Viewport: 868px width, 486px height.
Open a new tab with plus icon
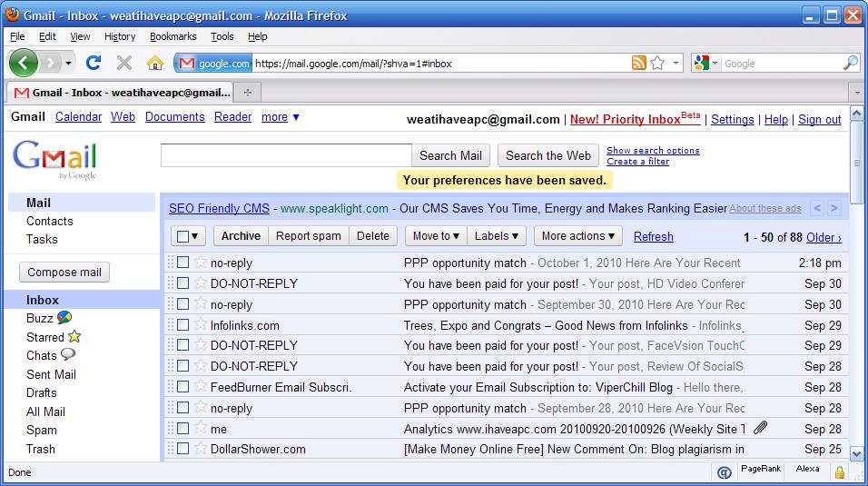click(x=248, y=93)
